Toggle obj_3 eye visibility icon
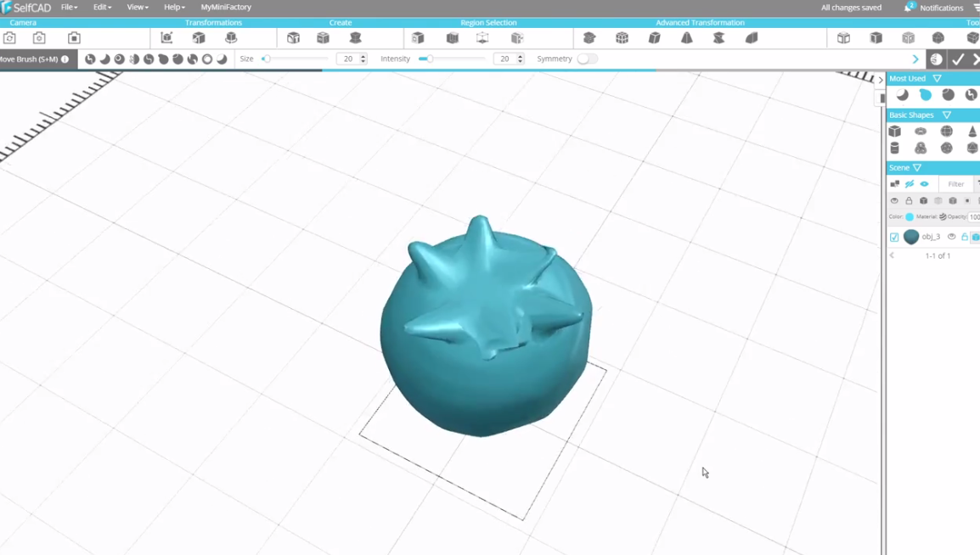 pos(951,237)
